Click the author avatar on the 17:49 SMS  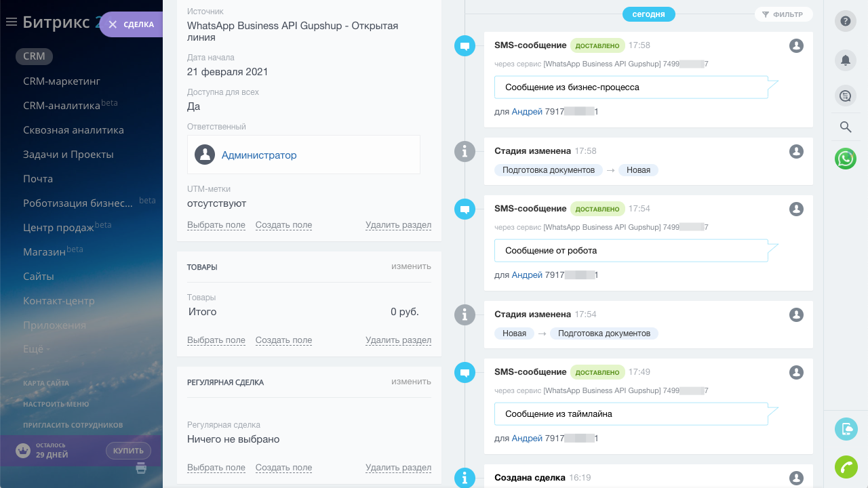(797, 372)
